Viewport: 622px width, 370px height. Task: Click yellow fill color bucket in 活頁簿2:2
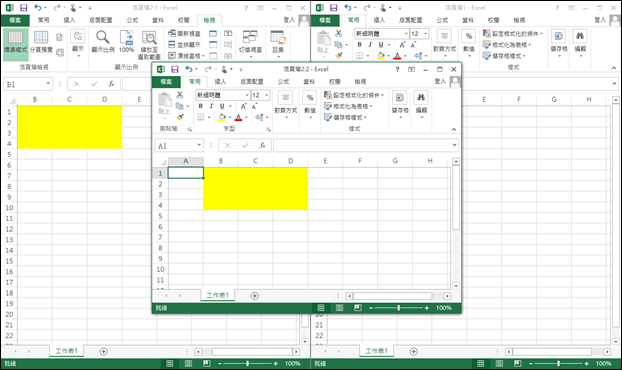pos(222,117)
